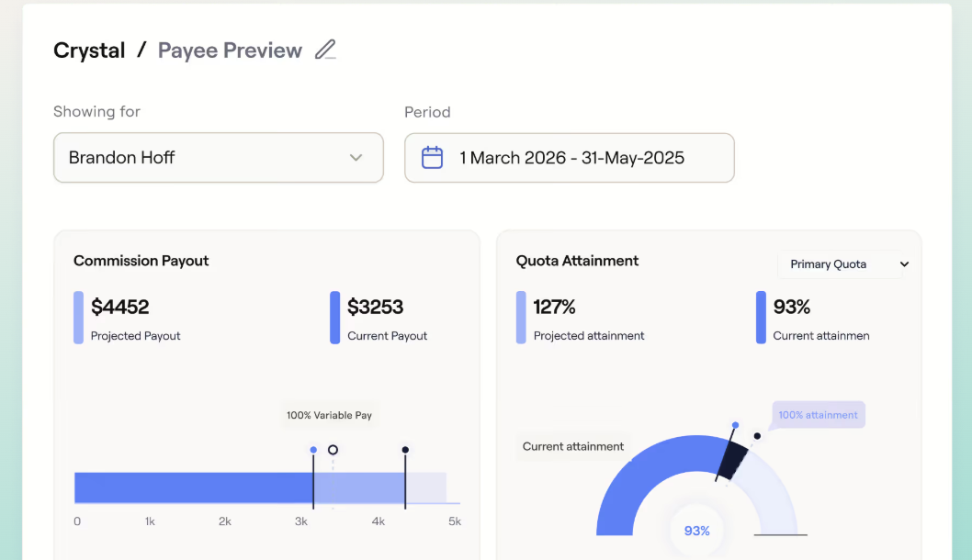The width and height of the screenshot is (972, 560).
Task: Click the calendar icon in Period field
Action: 432,157
